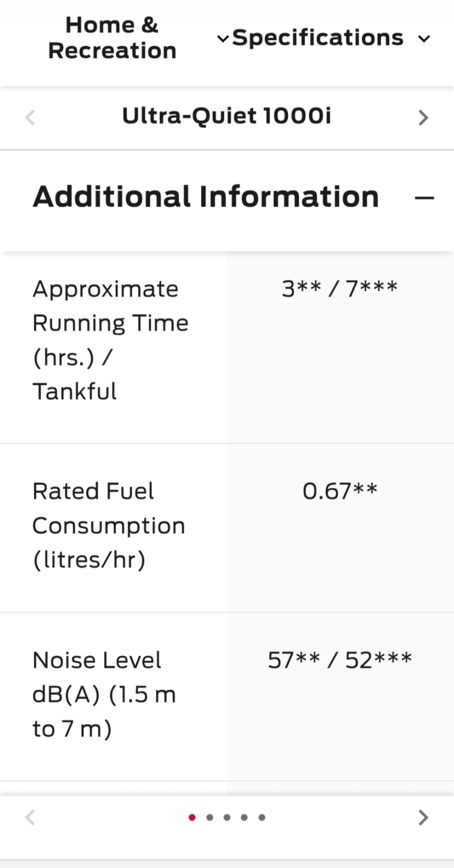This screenshot has height=868, width=454.
Task: Click the Additional Information heading
Action: (205, 197)
